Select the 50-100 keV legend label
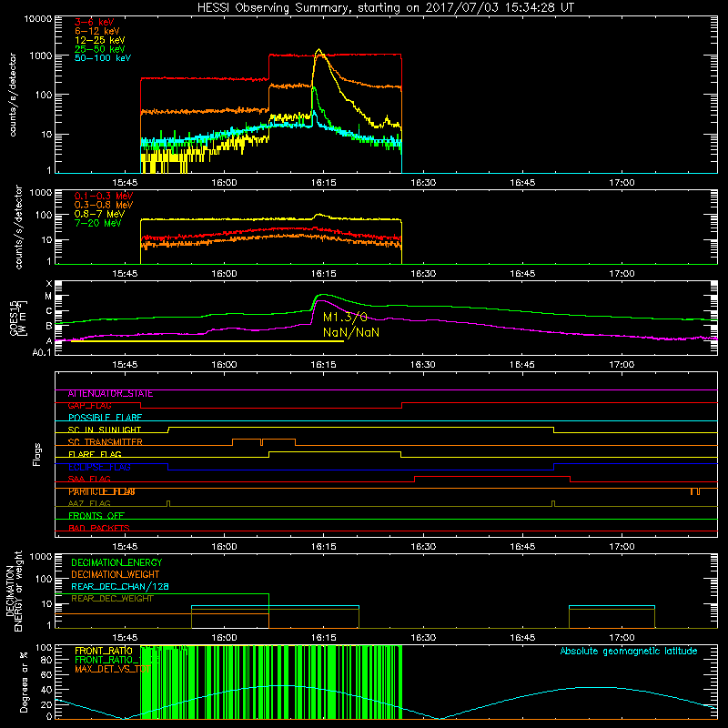Image resolution: width=728 pixels, height=728 pixels. coord(103,58)
